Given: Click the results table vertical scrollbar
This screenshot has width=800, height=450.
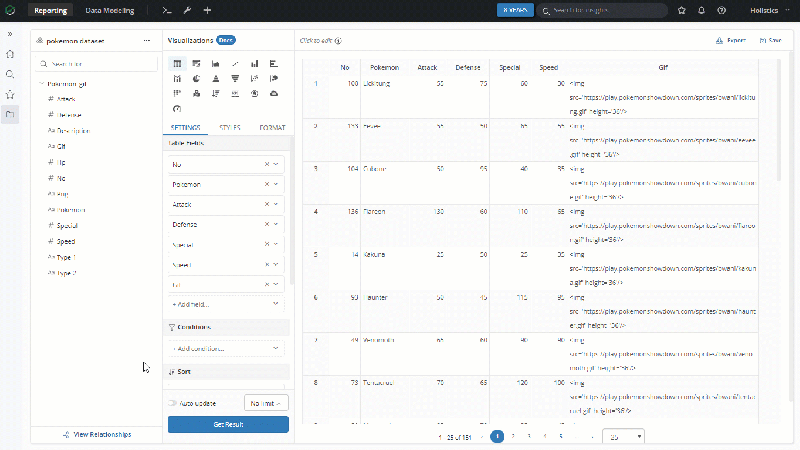Looking at the screenshot, I should click(x=779, y=120).
